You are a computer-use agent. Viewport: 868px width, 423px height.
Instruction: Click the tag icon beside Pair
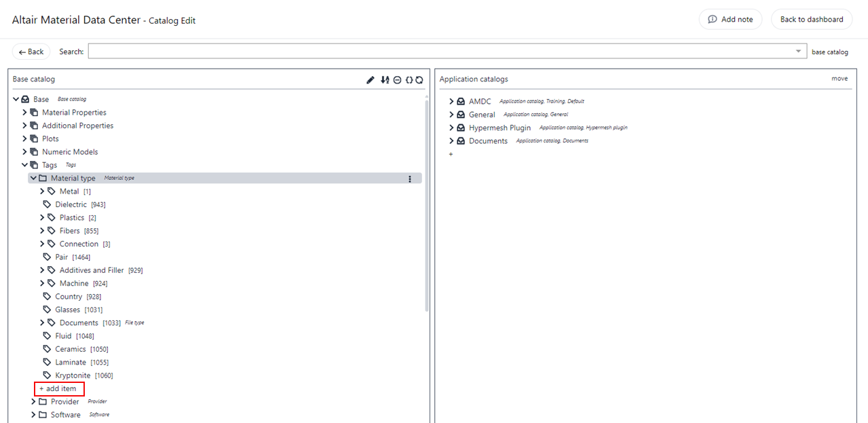coord(47,257)
